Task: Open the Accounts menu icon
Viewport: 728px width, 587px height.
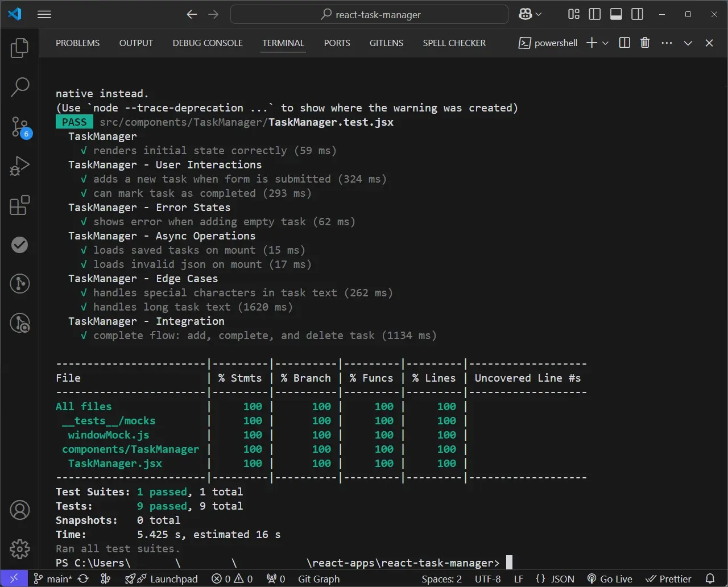Action: 20,510
